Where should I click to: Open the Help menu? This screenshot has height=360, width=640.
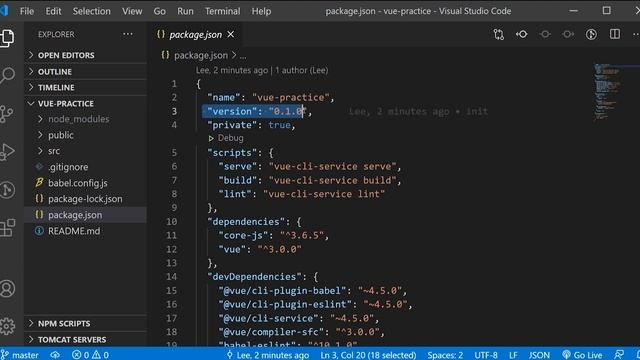point(261,11)
